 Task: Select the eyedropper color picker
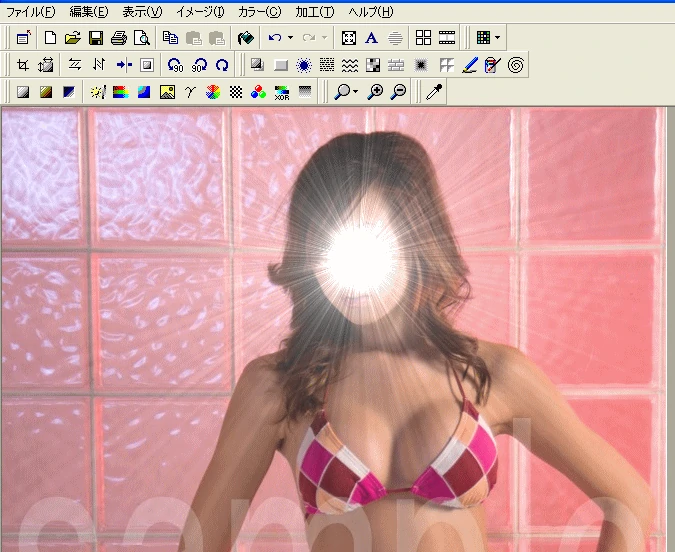coord(433,92)
